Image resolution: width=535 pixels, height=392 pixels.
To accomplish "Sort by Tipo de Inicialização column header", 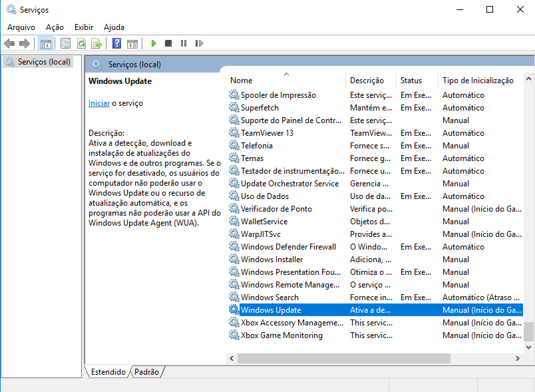I will click(480, 81).
